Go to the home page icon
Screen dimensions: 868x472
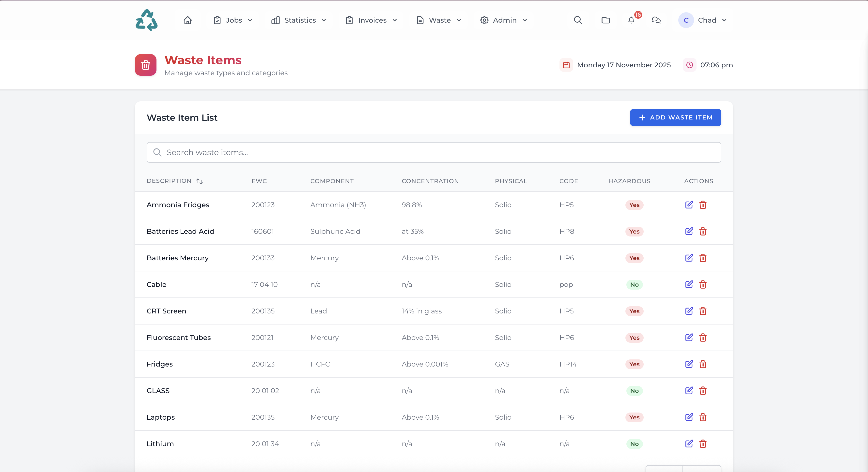188,20
